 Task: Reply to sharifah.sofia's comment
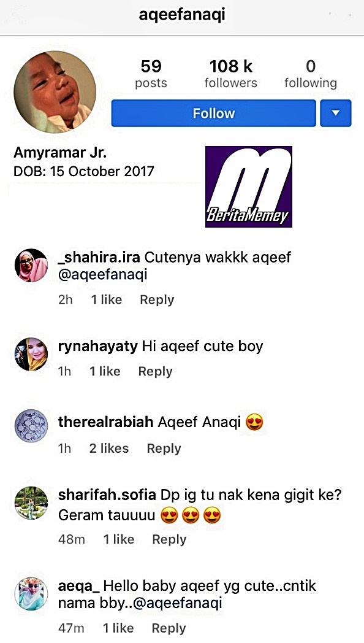click(169, 539)
